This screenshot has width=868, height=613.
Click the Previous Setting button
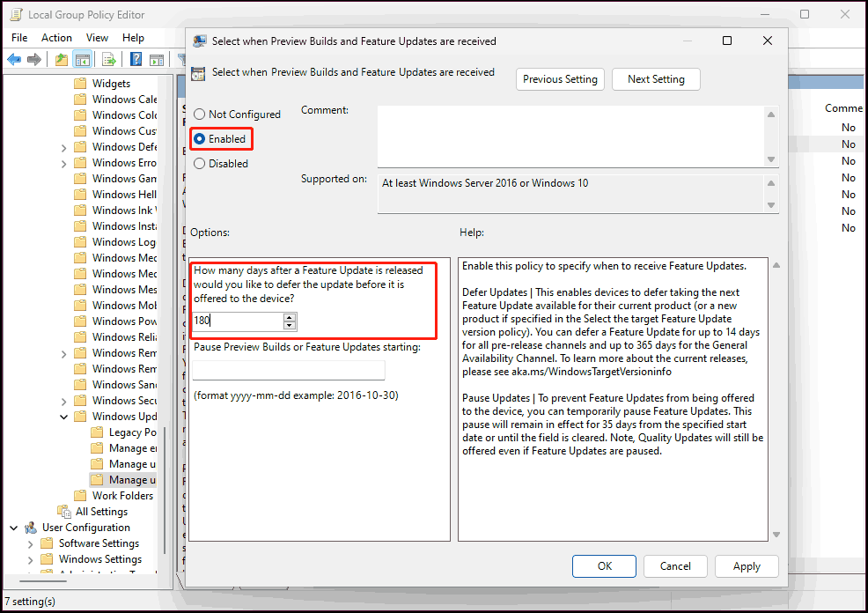tap(560, 79)
